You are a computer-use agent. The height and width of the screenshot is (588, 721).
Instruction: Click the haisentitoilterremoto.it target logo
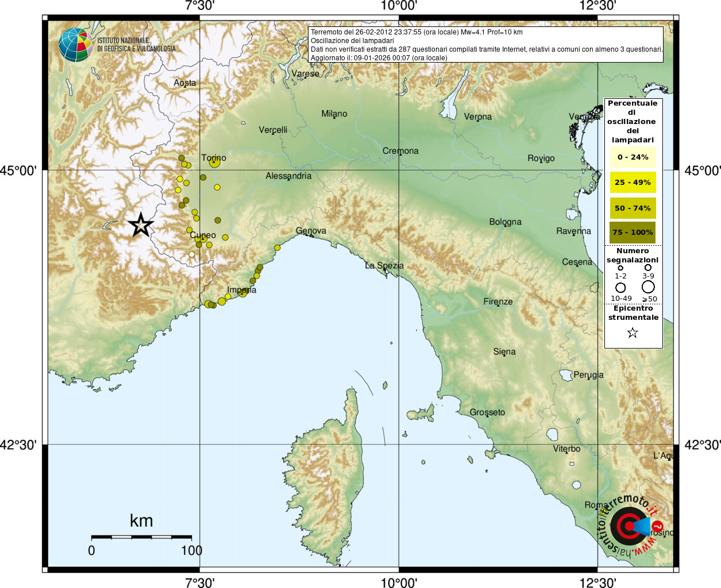(x=629, y=526)
